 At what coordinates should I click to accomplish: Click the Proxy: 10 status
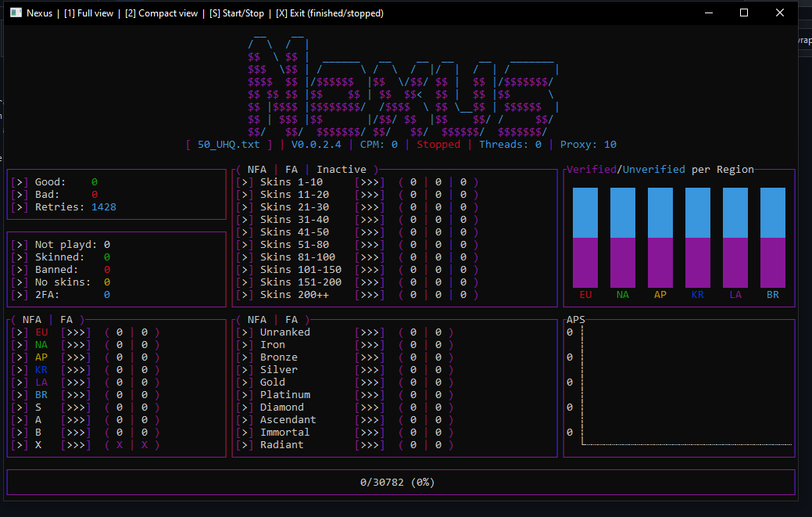point(588,145)
